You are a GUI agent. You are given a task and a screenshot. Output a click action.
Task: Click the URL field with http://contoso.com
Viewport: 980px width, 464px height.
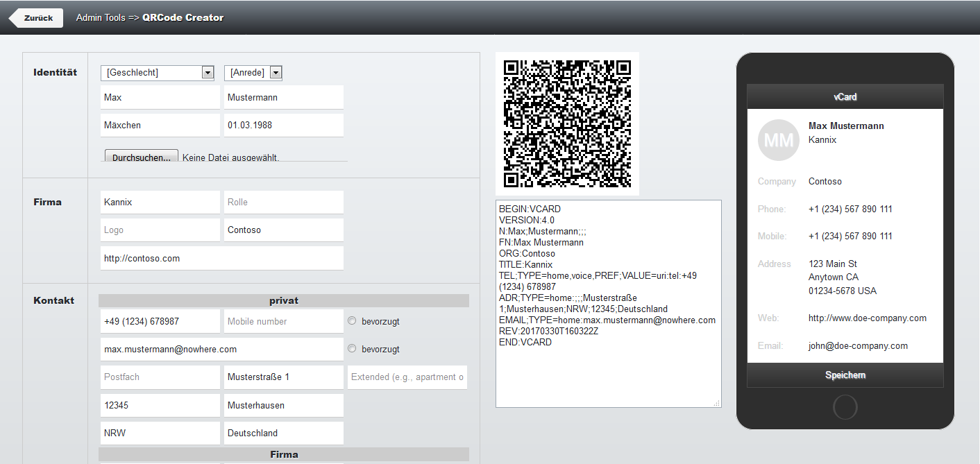click(x=222, y=259)
